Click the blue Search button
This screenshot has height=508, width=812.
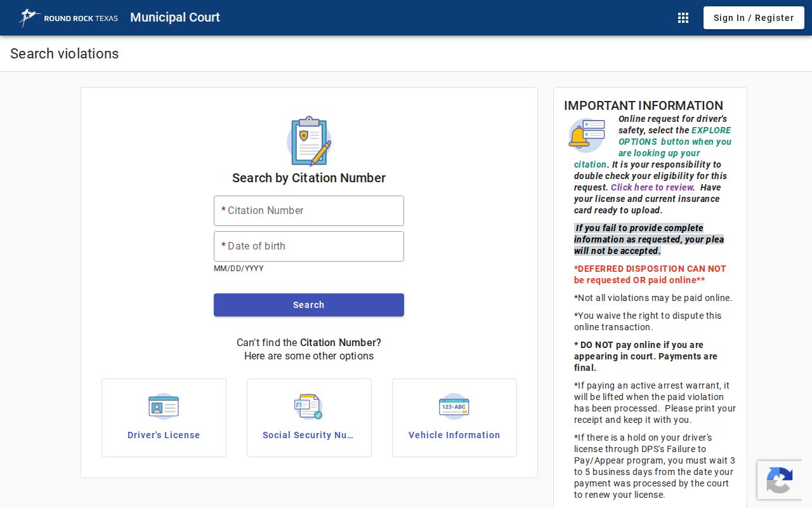[x=309, y=305]
